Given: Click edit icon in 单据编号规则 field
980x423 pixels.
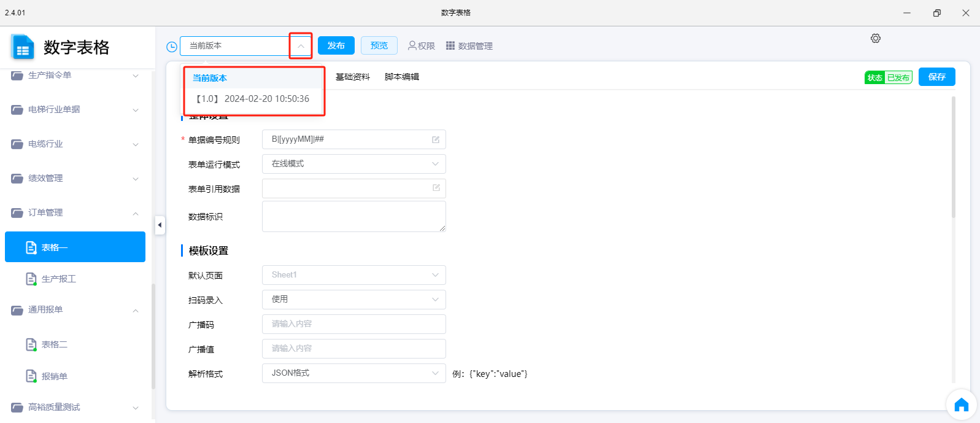Looking at the screenshot, I should pos(436,139).
